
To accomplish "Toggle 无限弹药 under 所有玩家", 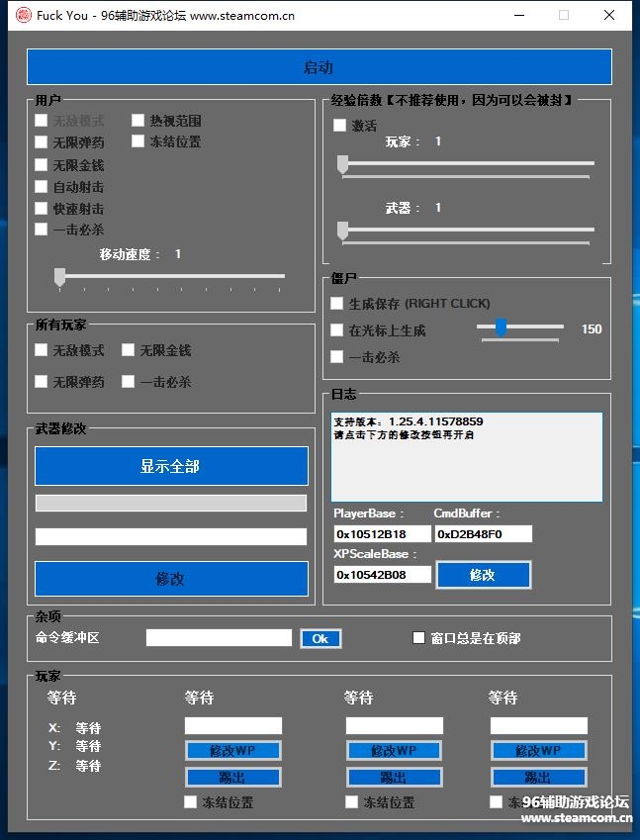I will point(42,382).
